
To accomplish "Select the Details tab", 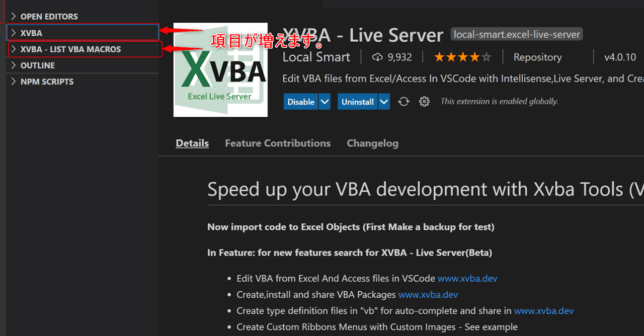I will click(192, 143).
